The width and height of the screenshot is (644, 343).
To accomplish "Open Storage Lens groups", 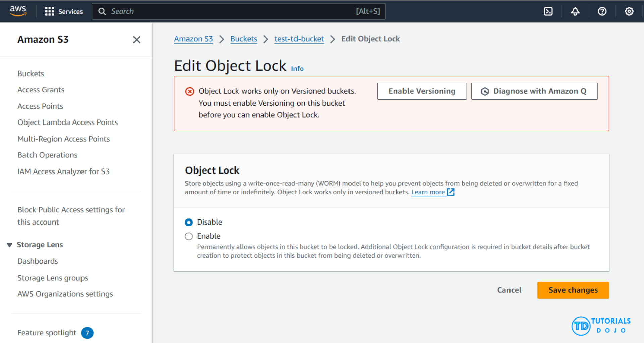I will [x=53, y=278].
